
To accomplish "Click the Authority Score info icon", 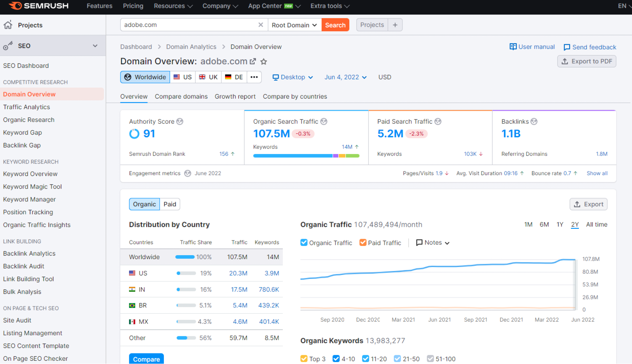I will point(180,121).
